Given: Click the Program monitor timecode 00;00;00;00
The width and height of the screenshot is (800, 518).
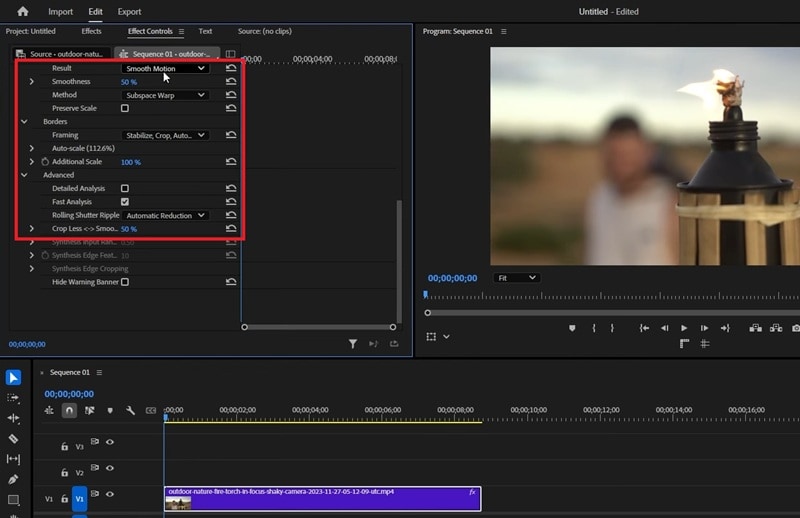Looking at the screenshot, I should [x=453, y=278].
